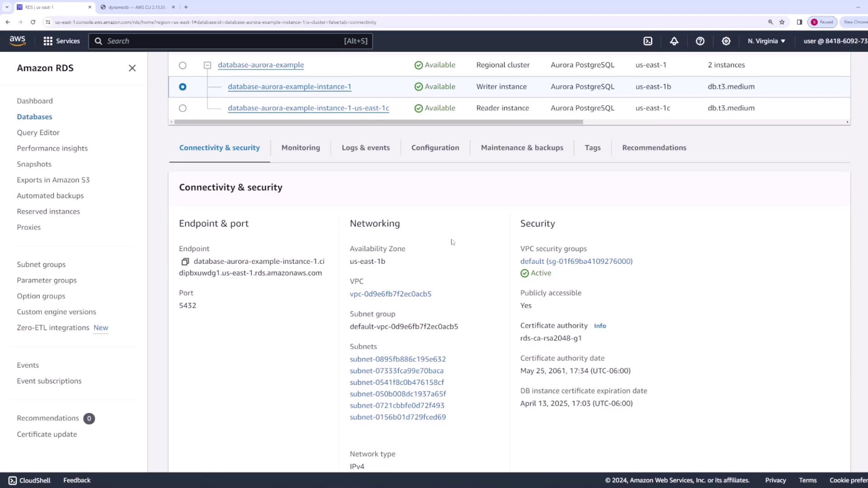
Task: Open console settings gear icon
Action: (x=726, y=41)
